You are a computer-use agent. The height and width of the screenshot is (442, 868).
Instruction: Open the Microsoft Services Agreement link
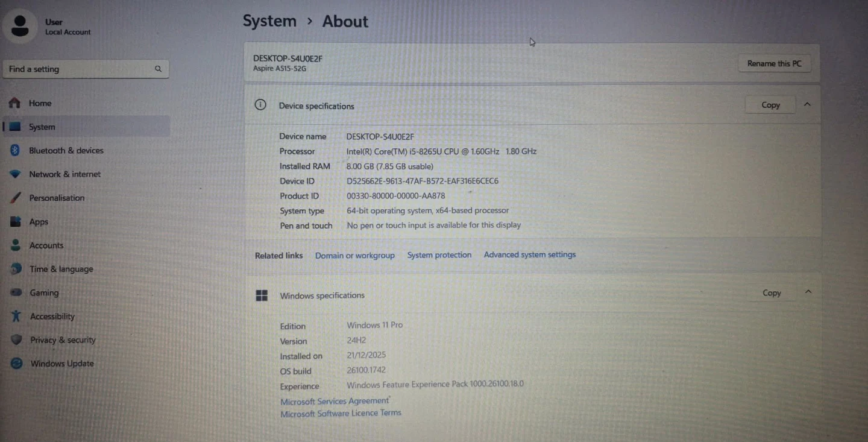tap(335, 401)
